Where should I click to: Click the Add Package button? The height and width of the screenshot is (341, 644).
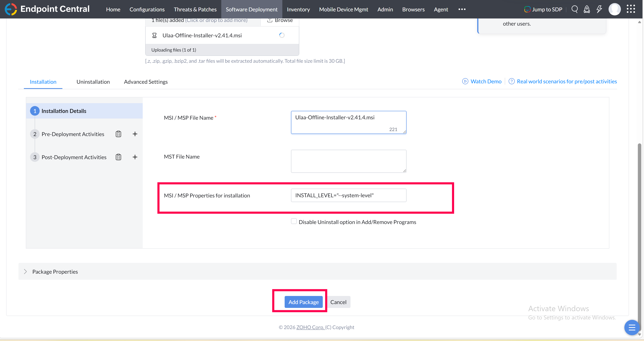pyautogui.click(x=303, y=302)
